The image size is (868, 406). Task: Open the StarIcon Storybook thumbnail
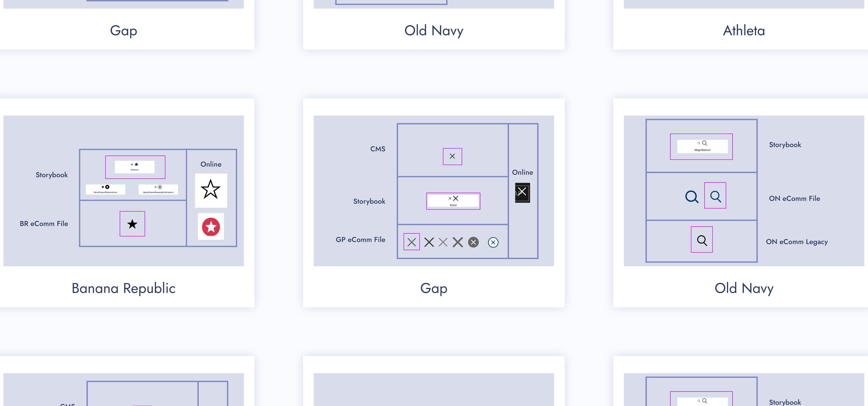click(135, 167)
